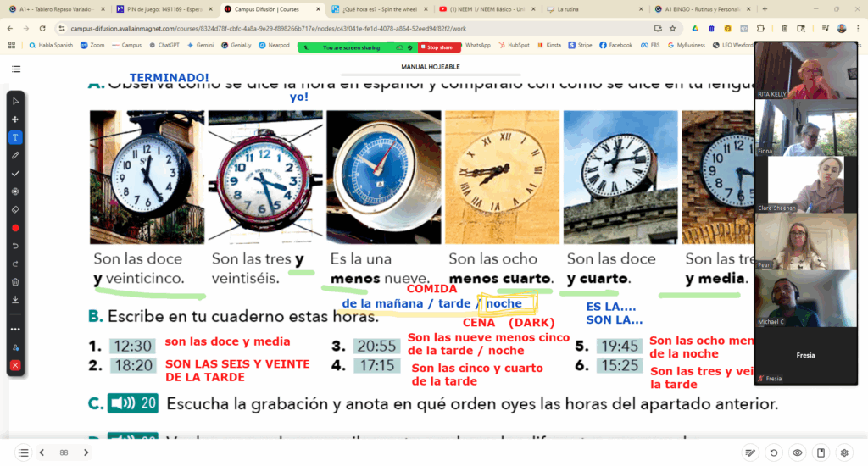
Task: Open the settings gear at bottom
Action: coord(844,452)
